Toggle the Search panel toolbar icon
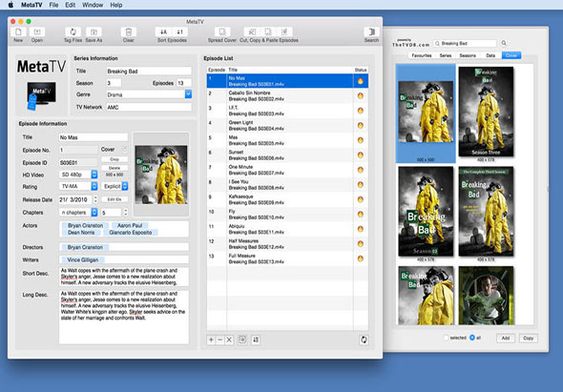 click(371, 31)
